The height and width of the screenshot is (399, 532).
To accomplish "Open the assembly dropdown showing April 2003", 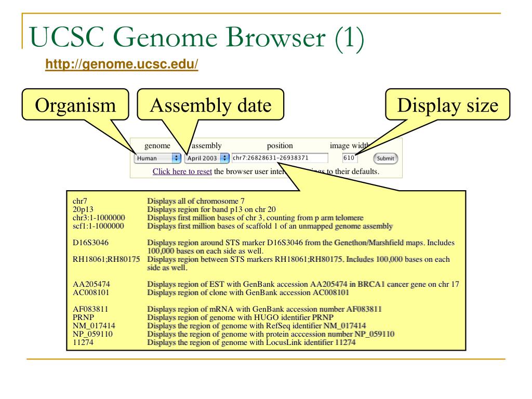I will [x=207, y=158].
